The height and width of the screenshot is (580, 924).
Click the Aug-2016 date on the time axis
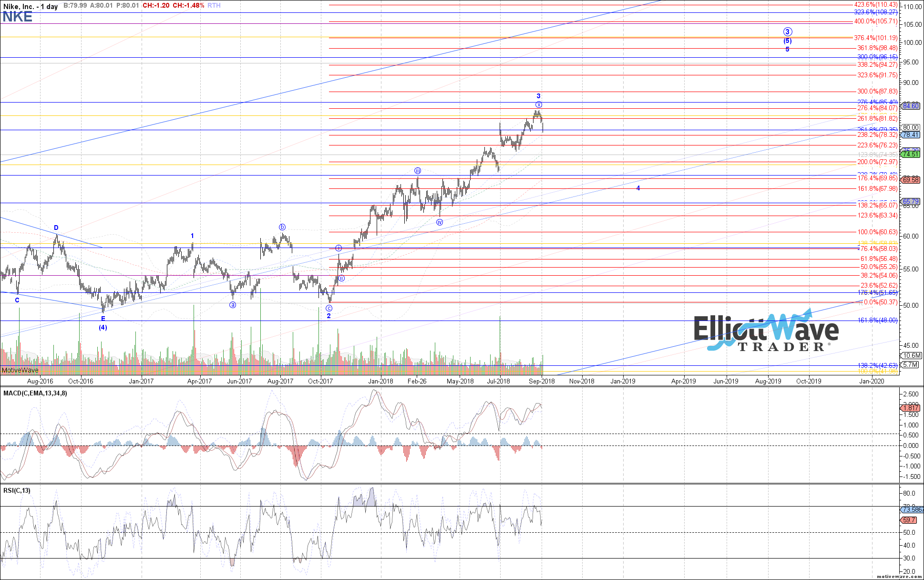41,381
